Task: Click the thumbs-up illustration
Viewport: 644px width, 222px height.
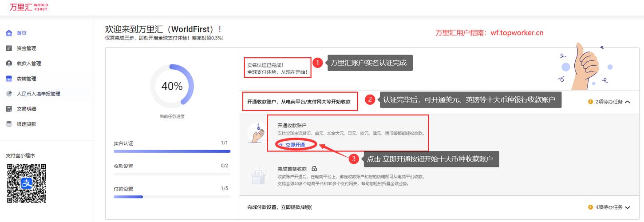Action: point(585,66)
